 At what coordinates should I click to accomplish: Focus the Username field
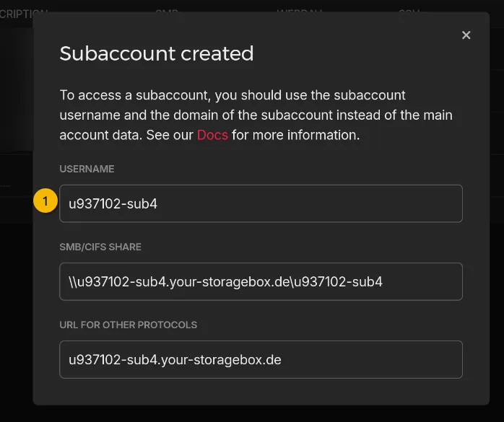(260, 203)
